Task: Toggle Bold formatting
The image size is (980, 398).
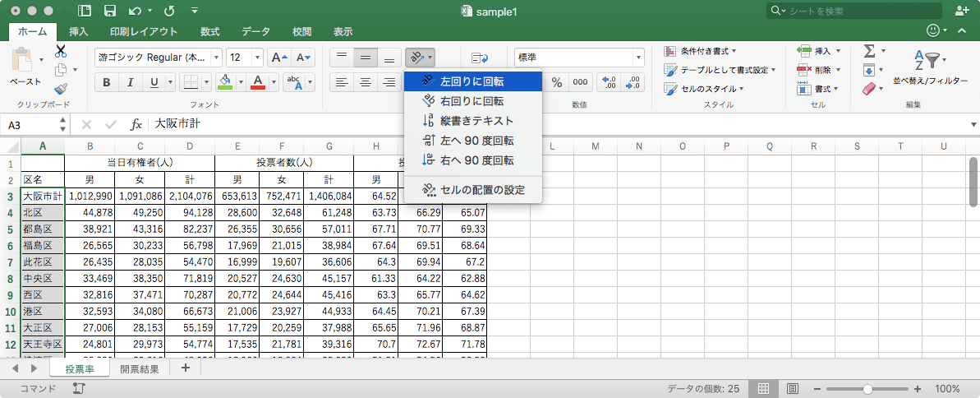Action: (107, 82)
